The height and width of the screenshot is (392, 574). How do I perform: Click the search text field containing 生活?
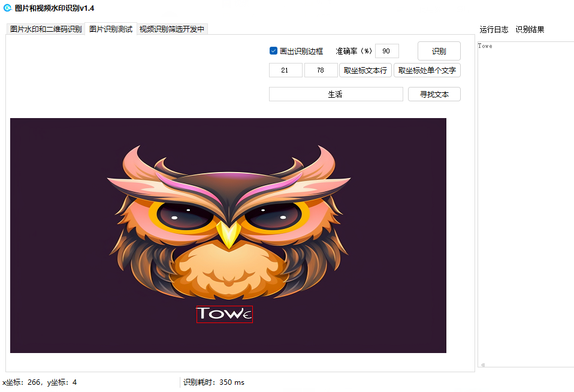(336, 94)
